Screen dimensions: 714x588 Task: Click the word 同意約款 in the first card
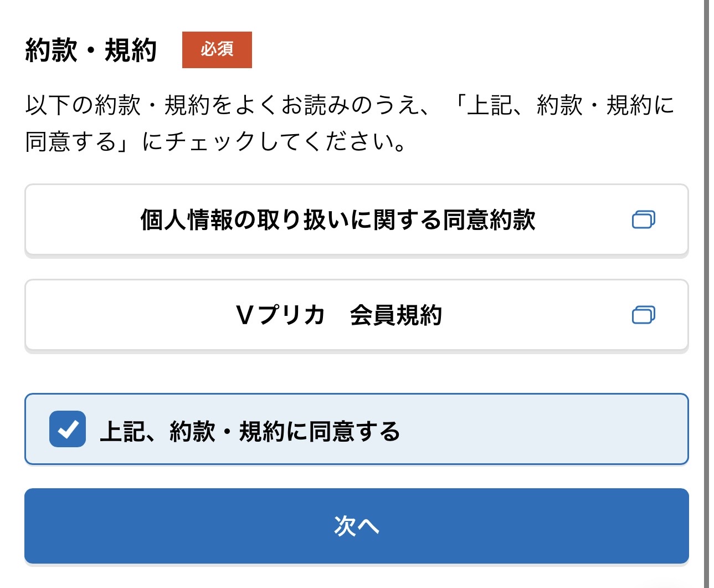tap(489, 220)
